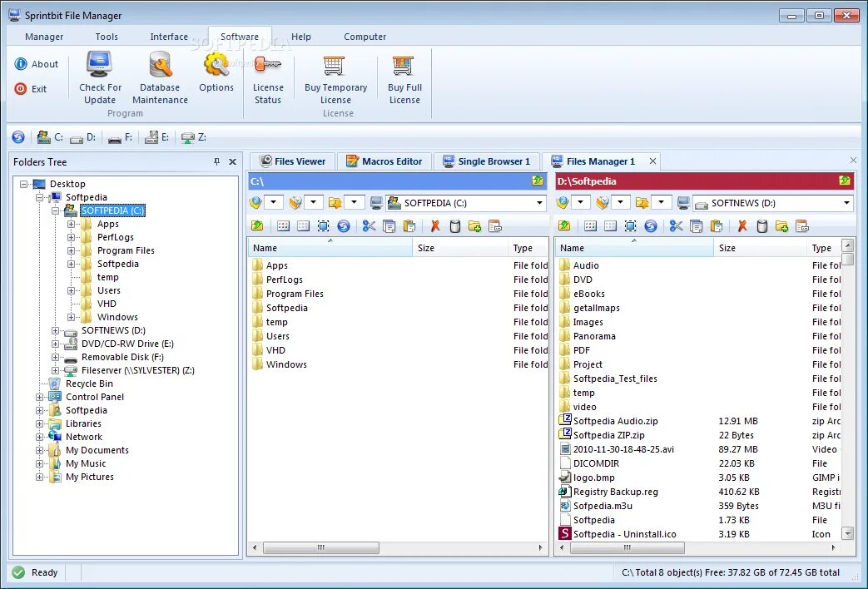Expand the Libraries tree node
Image resolution: width=868 pixels, height=589 pixels.
coord(39,423)
